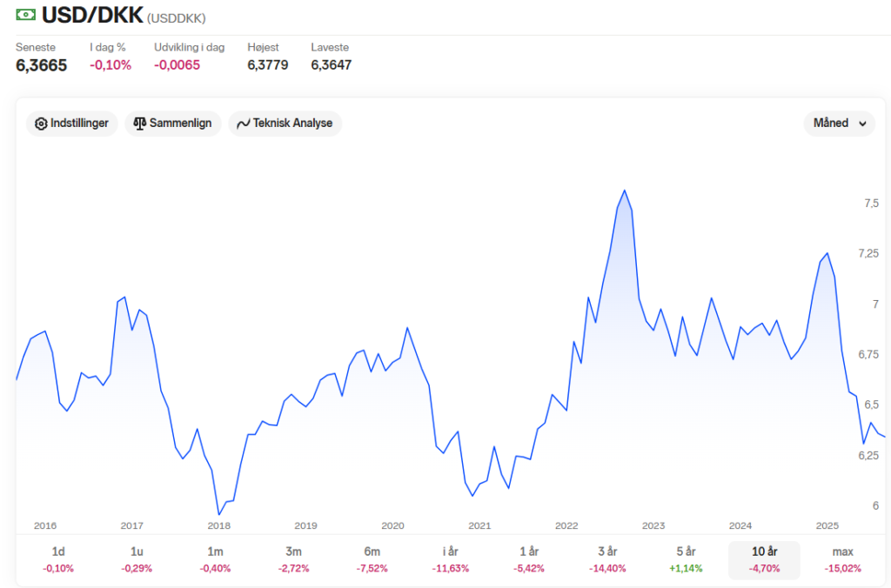Click the Teknisk Analyse button
Screen dimensions: 891x588
click(x=285, y=124)
